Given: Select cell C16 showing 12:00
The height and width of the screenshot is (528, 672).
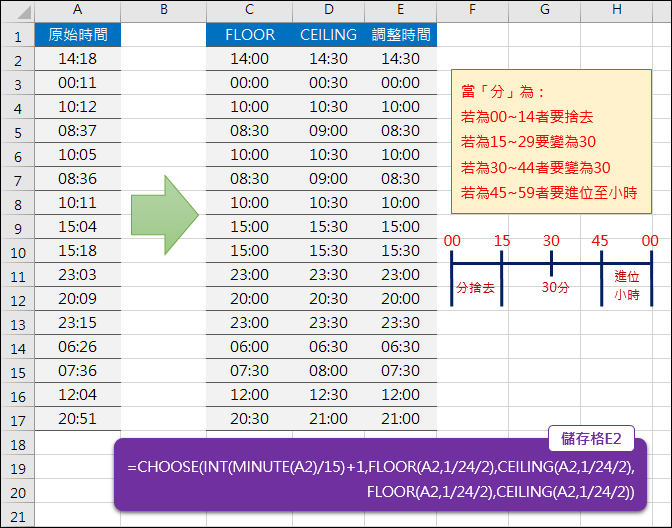Looking at the screenshot, I should 249,395.
